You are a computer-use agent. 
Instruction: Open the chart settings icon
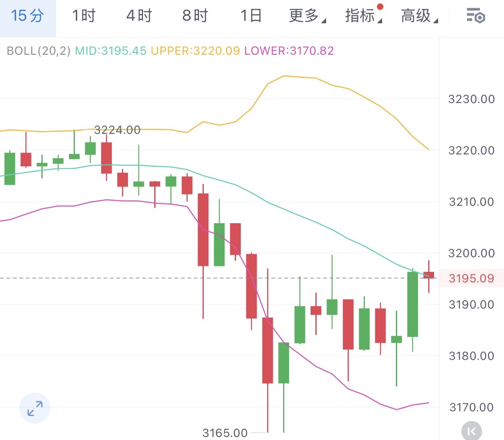click(476, 16)
